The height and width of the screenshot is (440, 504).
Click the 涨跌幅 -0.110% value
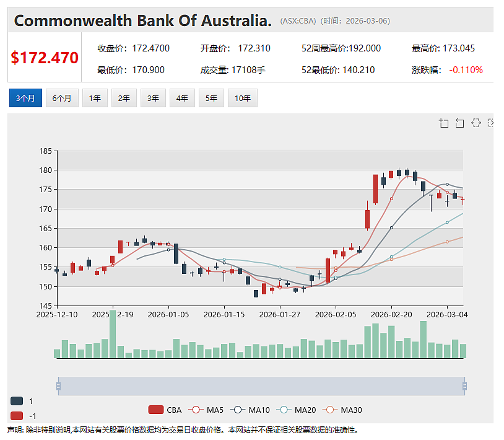[x=466, y=70]
